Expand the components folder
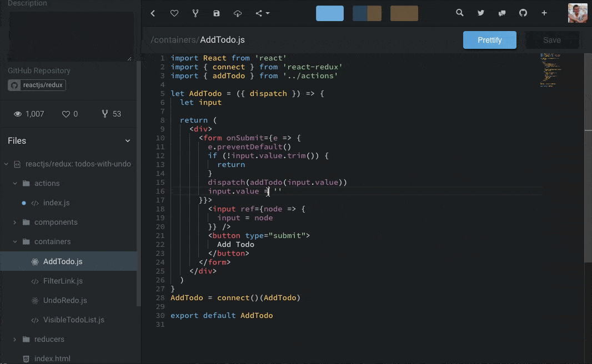 click(x=56, y=222)
